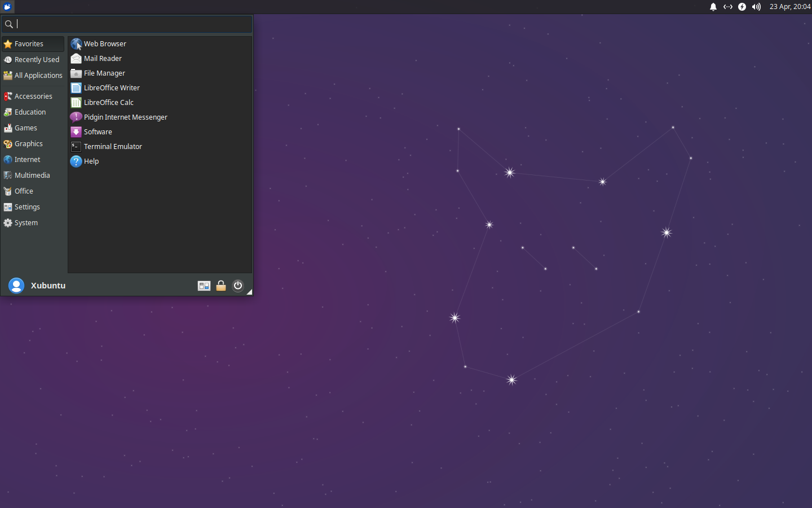Launch LibreOffice Calc

(108, 102)
